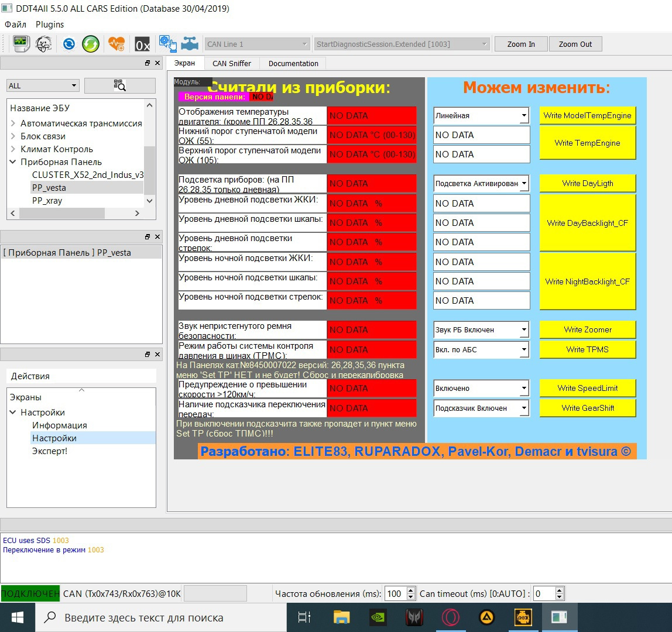The width and height of the screenshot is (672, 632).
Task: Expand Климат Контроль tree node
Action: point(13,149)
